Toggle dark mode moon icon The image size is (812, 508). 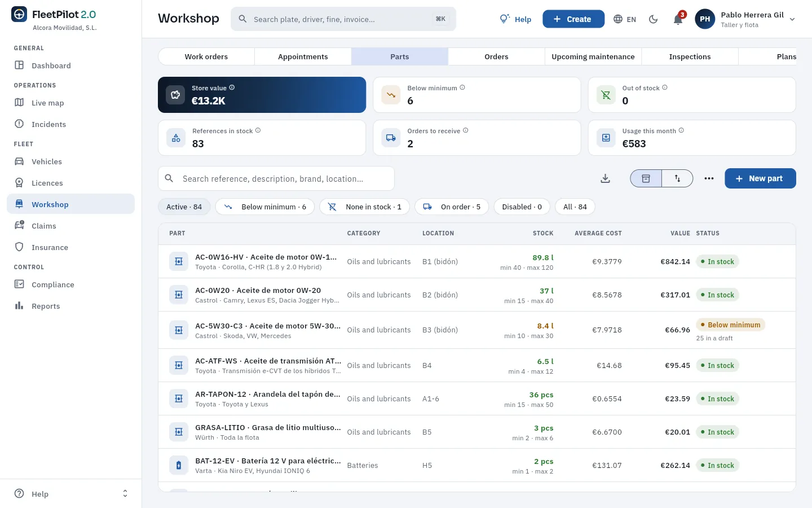point(654,19)
